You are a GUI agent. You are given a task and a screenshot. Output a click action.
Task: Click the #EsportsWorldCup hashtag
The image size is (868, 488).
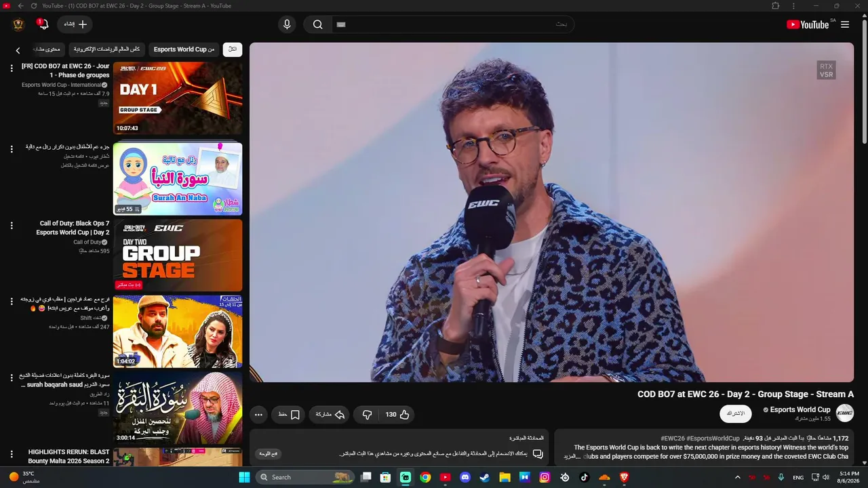click(x=713, y=439)
